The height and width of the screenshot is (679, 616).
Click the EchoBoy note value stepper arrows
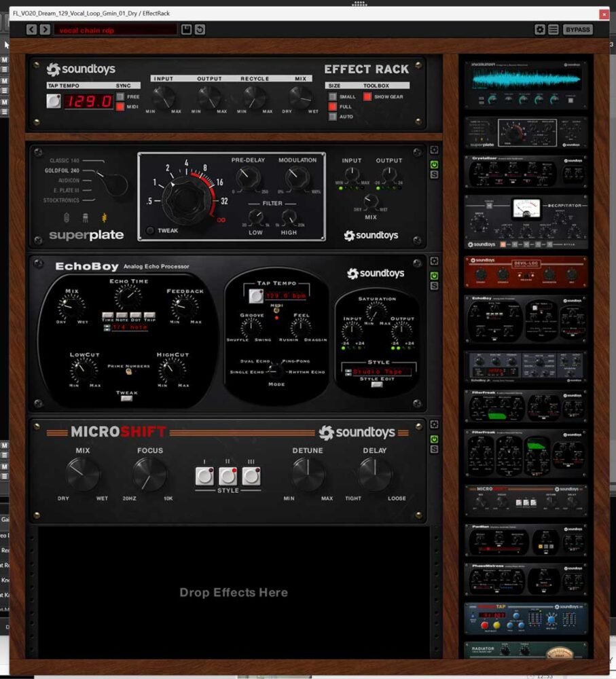click(107, 327)
